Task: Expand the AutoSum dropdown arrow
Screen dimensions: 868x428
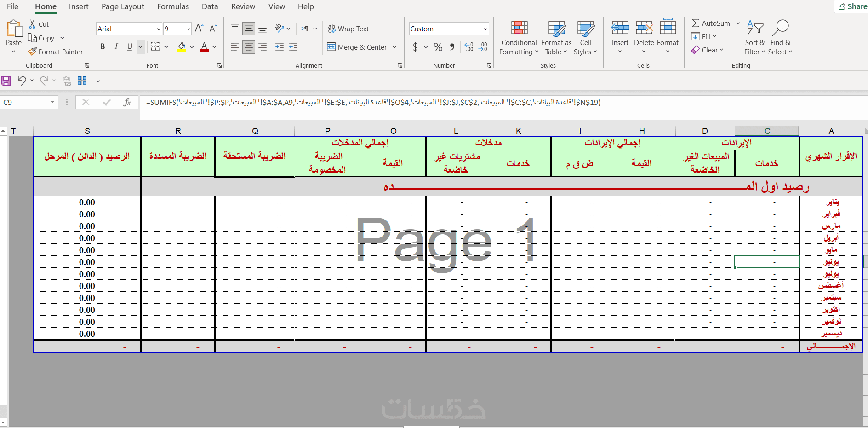Action: (x=738, y=23)
